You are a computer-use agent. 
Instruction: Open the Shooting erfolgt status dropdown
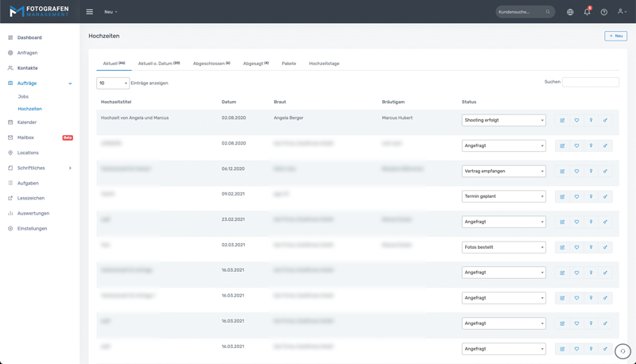pos(503,121)
